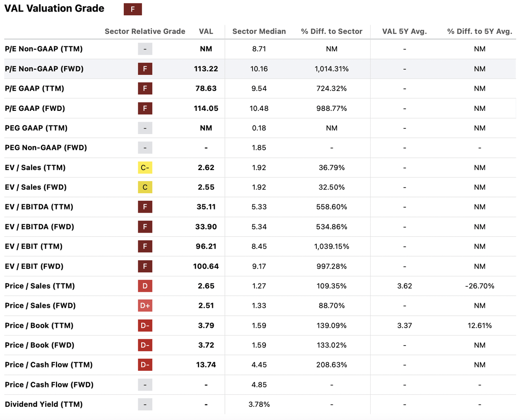Screen dimensions: 530x420
Task: Click the VAL 5Y Avg. column header
Action: pos(405,31)
